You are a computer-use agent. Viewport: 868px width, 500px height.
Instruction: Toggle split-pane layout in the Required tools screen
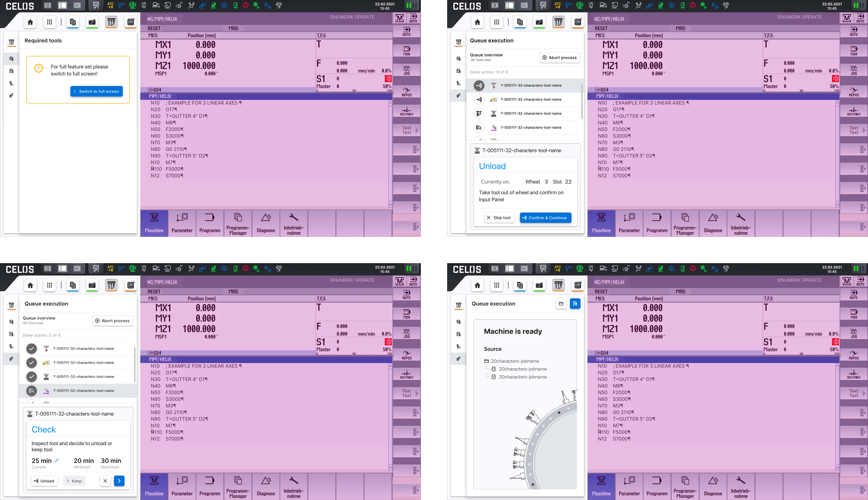pyautogui.click(x=62, y=5)
